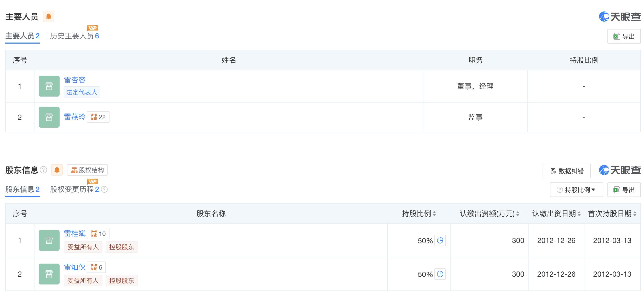644x297 pixels.
Task: Click the relation count badge 10 next to 雷桂斌
Action: [x=98, y=234]
